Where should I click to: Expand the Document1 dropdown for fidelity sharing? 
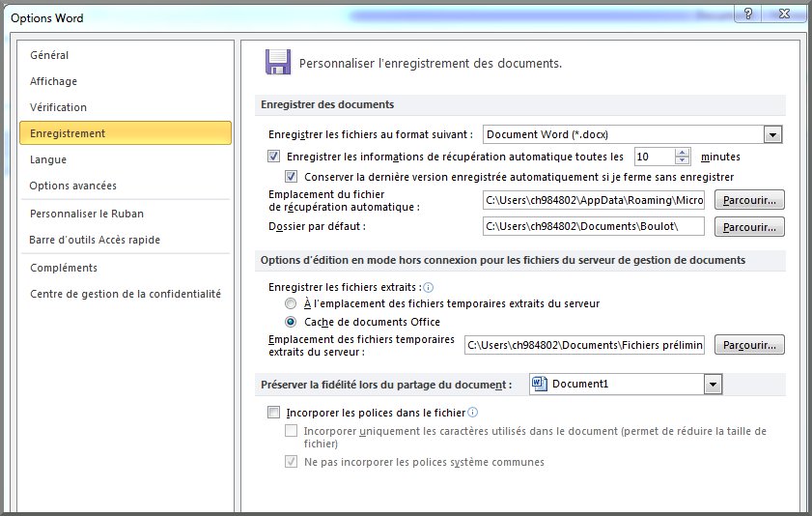click(x=713, y=385)
